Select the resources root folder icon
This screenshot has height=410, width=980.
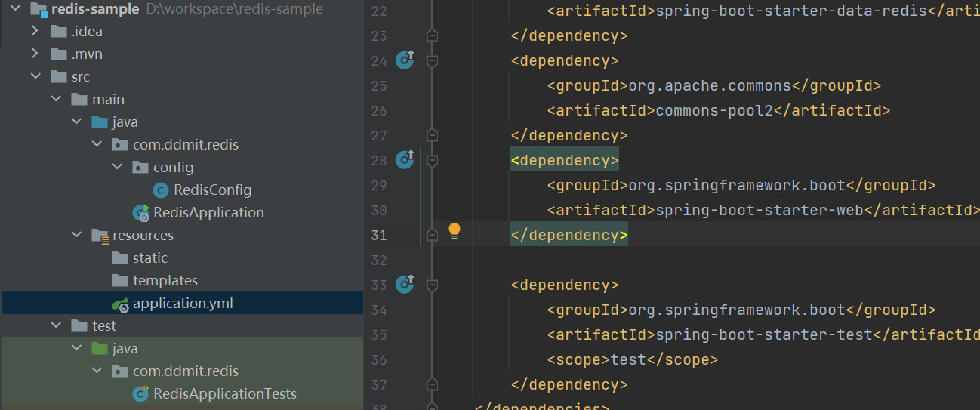coord(100,236)
